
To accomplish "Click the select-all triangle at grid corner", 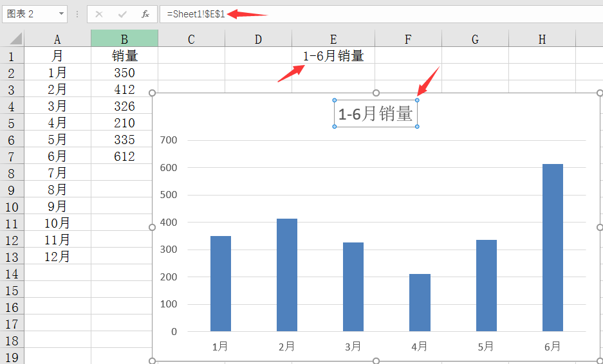I will [16, 39].
